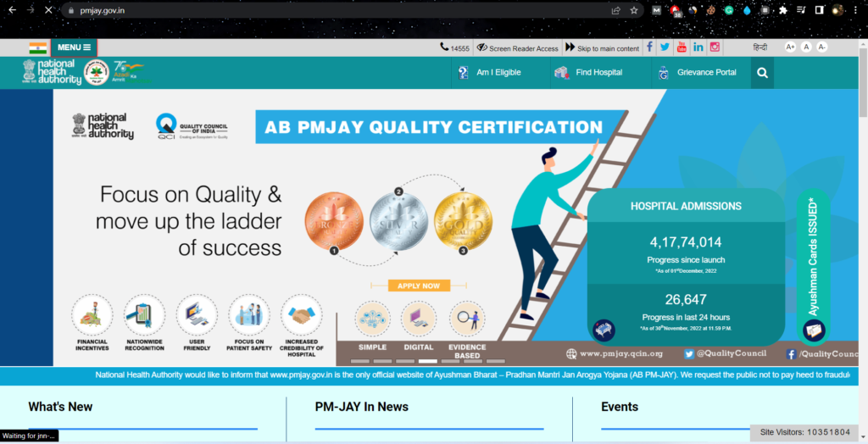Image resolution: width=868 pixels, height=444 pixels.
Task: Click the National Health Authority header logo
Action: [x=52, y=72]
